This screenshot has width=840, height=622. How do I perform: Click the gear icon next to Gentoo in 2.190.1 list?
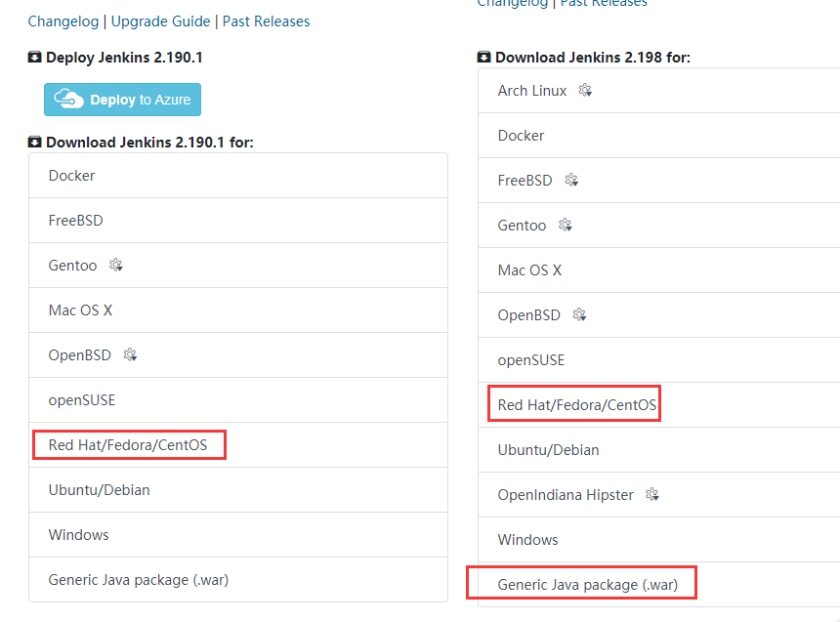[x=115, y=265]
